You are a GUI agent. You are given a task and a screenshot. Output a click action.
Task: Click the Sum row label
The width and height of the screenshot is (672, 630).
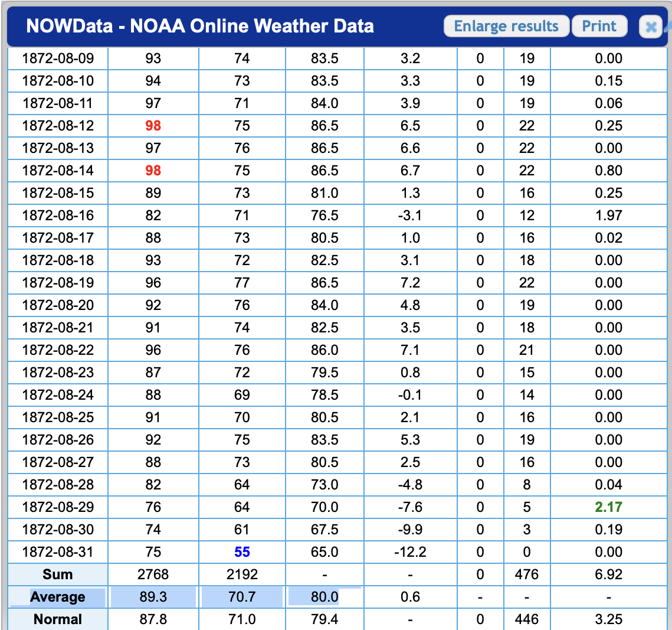pyautogui.click(x=58, y=574)
